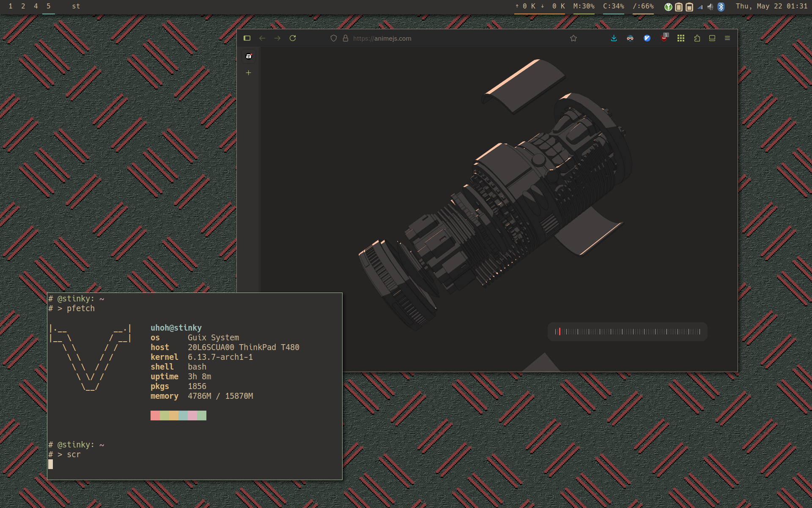Click the /:66% disk usage indicator

[643, 6]
